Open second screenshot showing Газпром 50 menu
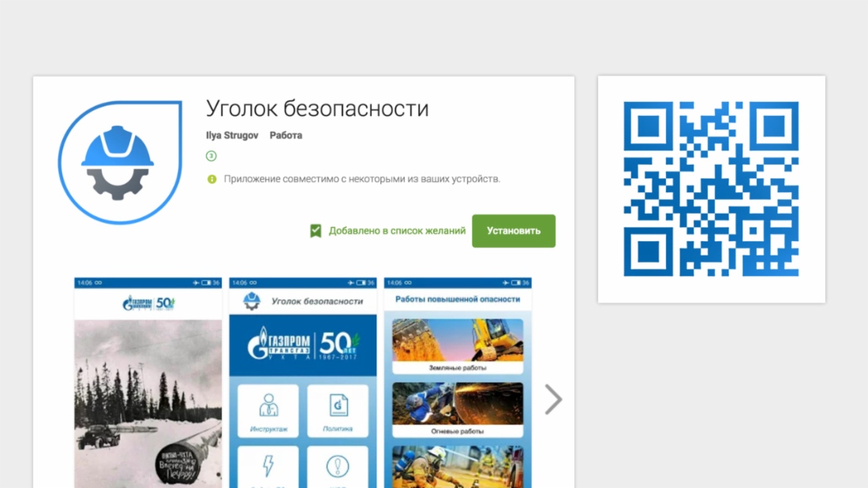868x488 pixels. (x=303, y=383)
